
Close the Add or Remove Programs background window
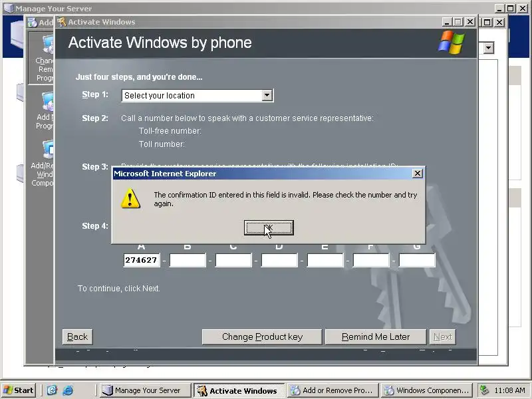pos(499,23)
